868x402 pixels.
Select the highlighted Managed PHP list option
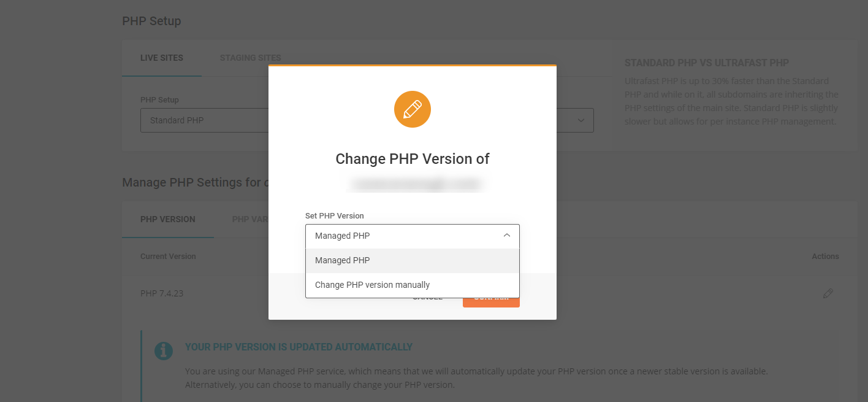[341, 260]
